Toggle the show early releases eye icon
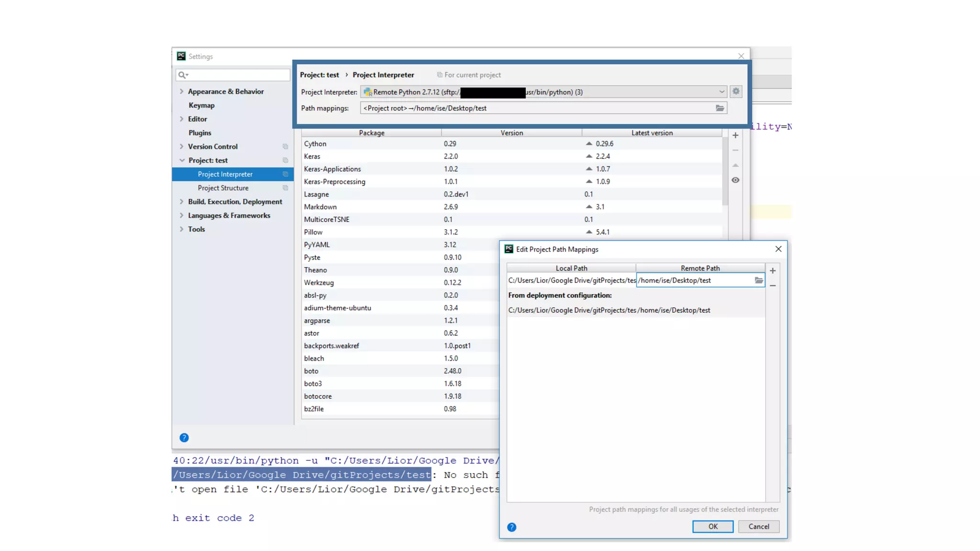Viewport: 980px width, 551px height. tap(735, 180)
